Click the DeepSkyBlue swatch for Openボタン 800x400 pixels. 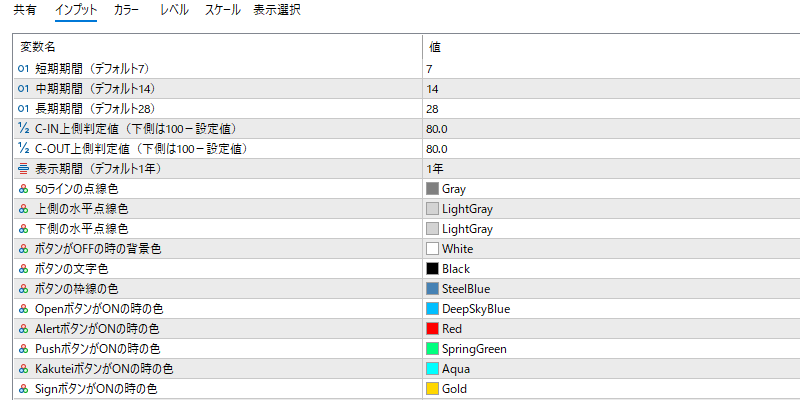click(432, 309)
